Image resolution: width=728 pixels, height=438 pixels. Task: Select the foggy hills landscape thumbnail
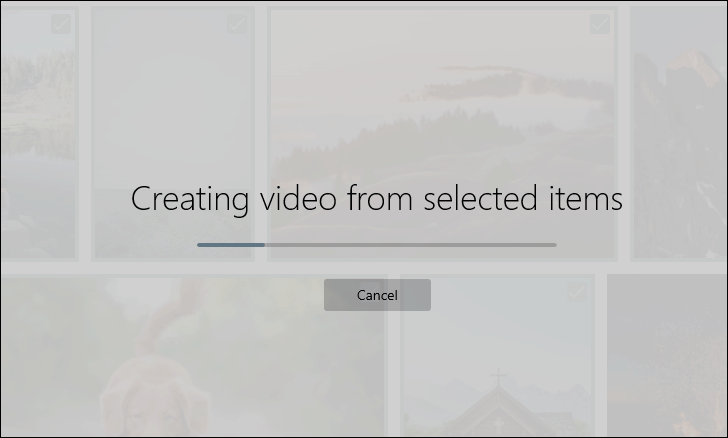click(442, 134)
